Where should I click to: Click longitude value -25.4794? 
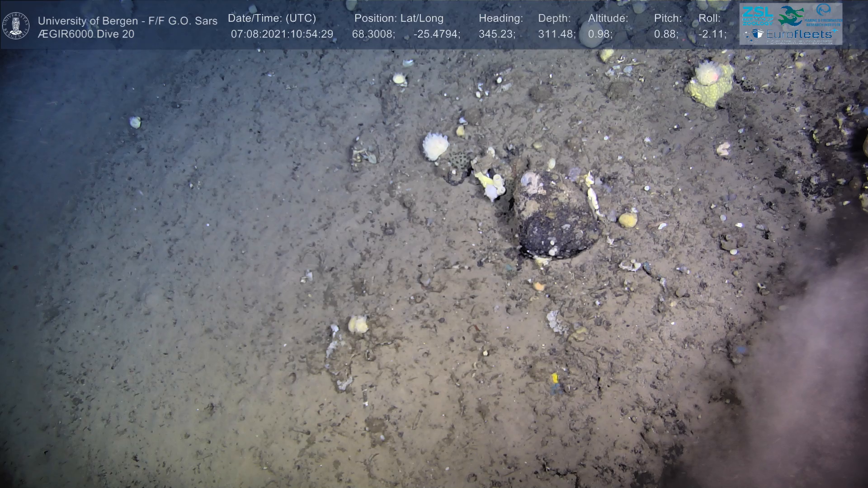pos(436,34)
